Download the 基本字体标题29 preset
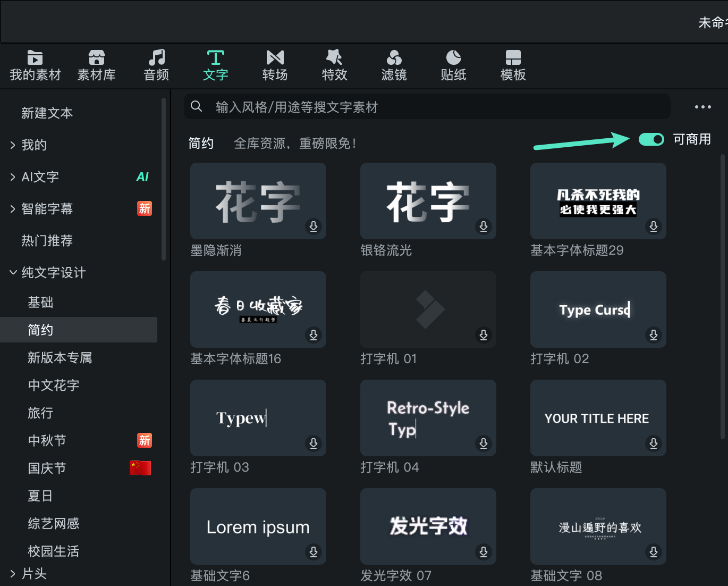 tap(654, 227)
